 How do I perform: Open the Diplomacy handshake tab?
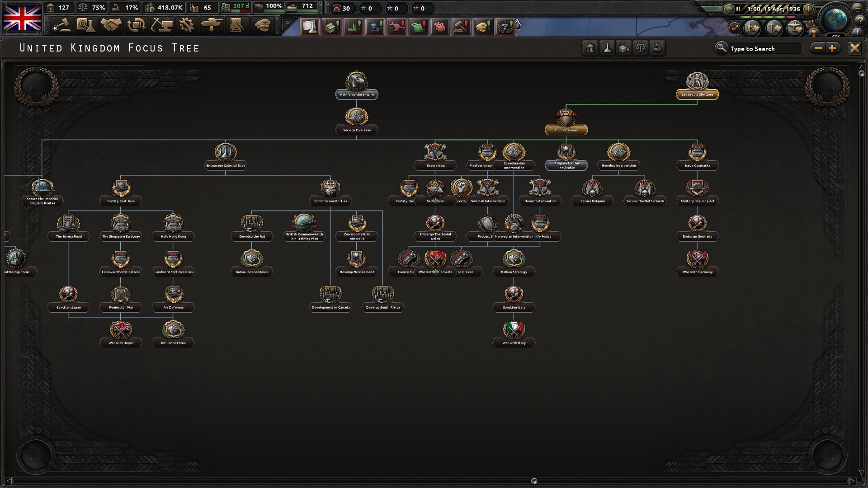coord(111,25)
